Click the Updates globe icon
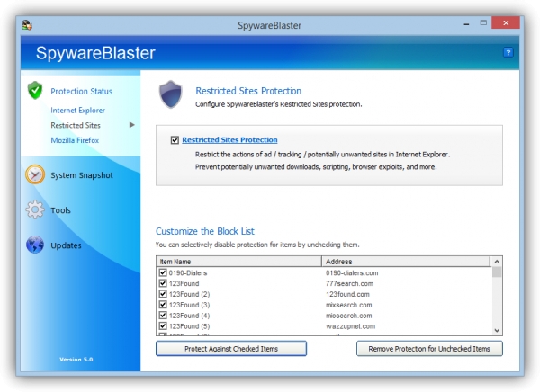This screenshot has width=540, height=392. tap(35, 245)
